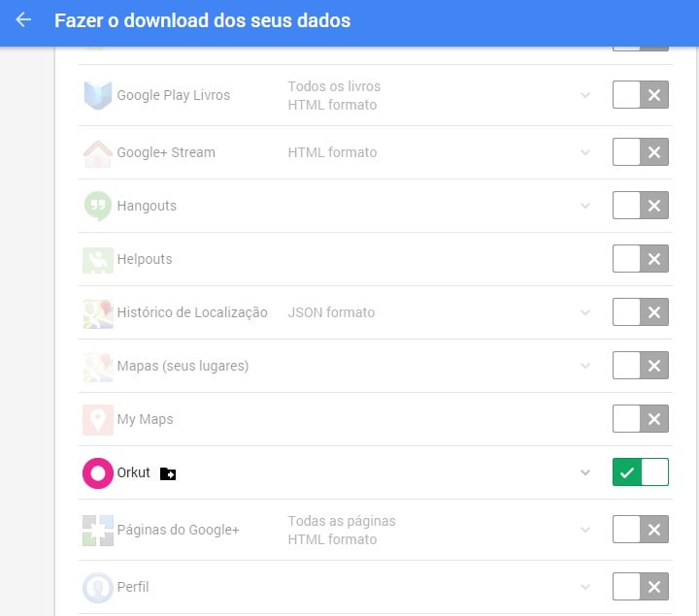The image size is (699, 616).
Task: Click 'JSON formato' text
Action: click(x=331, y=312)
